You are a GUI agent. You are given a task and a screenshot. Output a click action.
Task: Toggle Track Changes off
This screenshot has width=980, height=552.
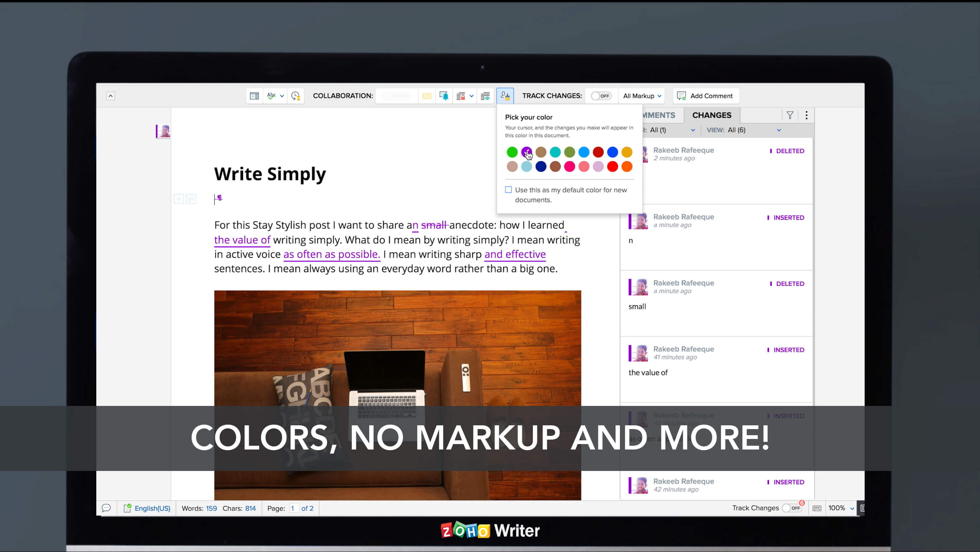pyautogui.click(x=600, y=96)
